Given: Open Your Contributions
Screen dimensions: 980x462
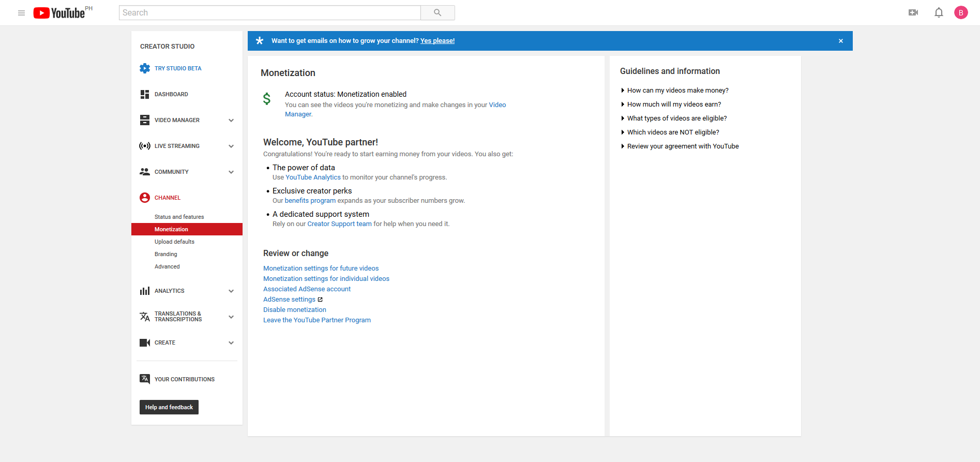Looking at the screenshot, I should tap(185, 379).
